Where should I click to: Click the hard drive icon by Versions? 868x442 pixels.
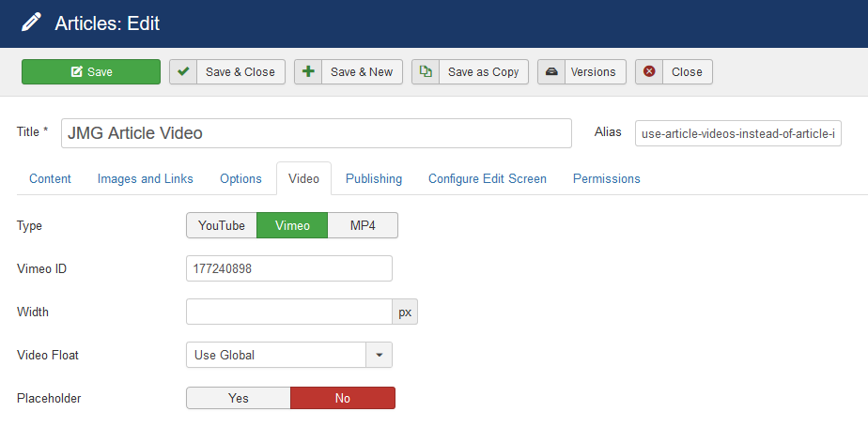point(551,72)
